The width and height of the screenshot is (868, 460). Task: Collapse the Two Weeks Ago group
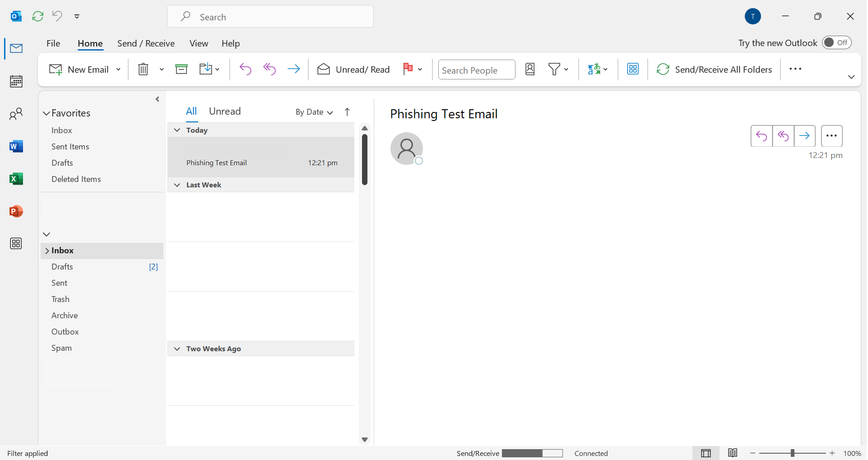177,349
